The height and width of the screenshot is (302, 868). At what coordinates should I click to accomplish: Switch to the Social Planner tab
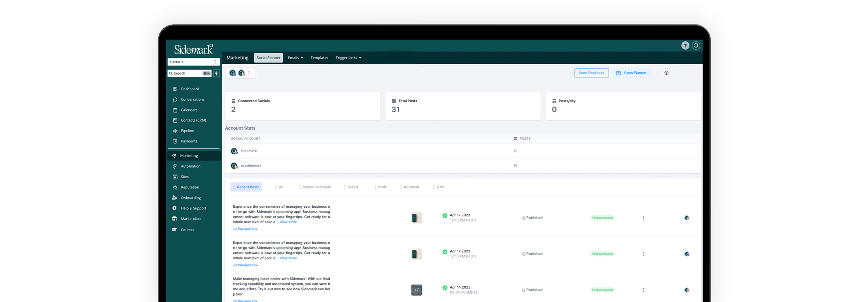click(x=268, y=58)
